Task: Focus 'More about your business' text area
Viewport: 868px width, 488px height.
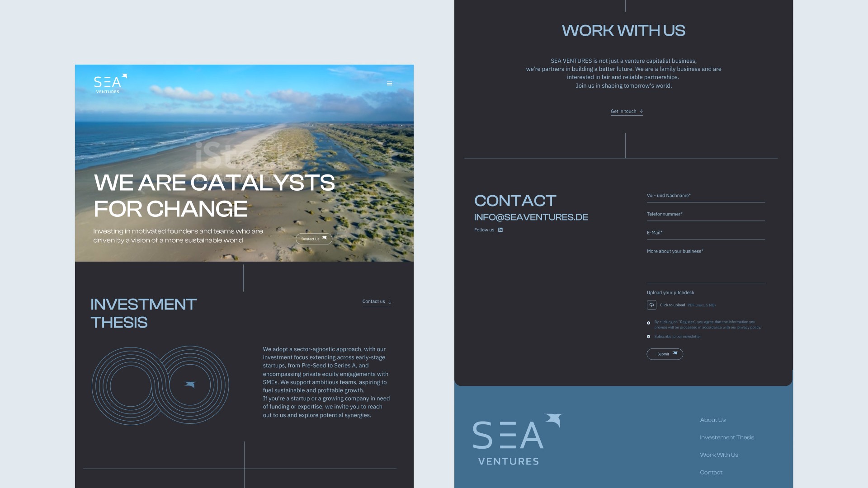Action: (x=705, y=266)
